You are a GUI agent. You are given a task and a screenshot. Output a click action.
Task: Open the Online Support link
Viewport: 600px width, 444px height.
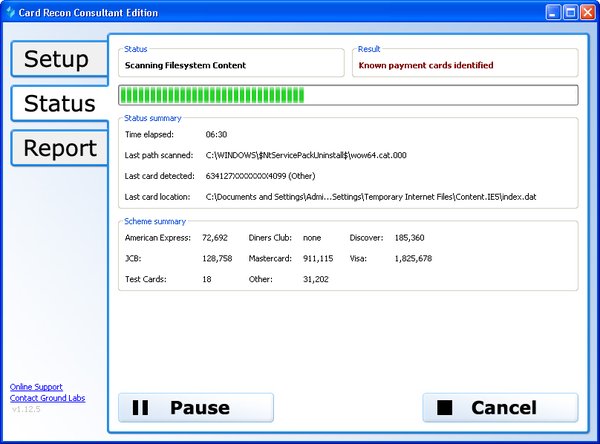[36, 387]
